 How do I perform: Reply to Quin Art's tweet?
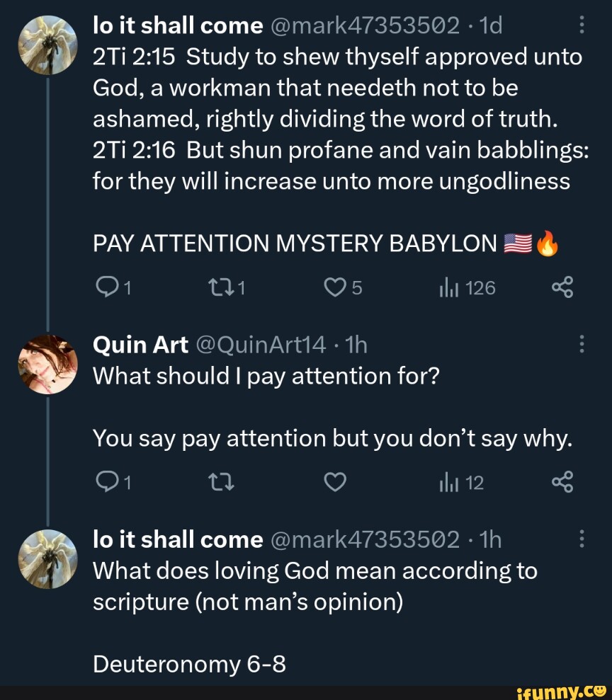coord(106,483)
